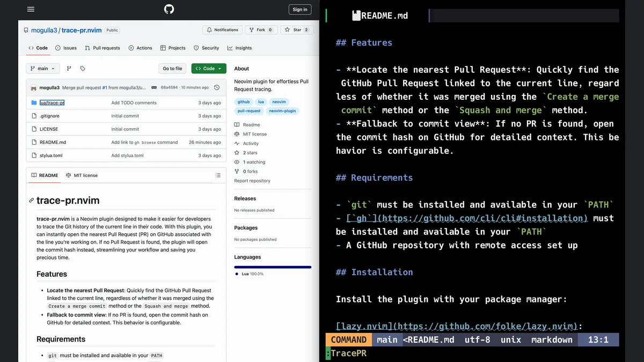Open the MIT license link in About
The height and width of the screenshot is (362, 644).
click(250, 134)
